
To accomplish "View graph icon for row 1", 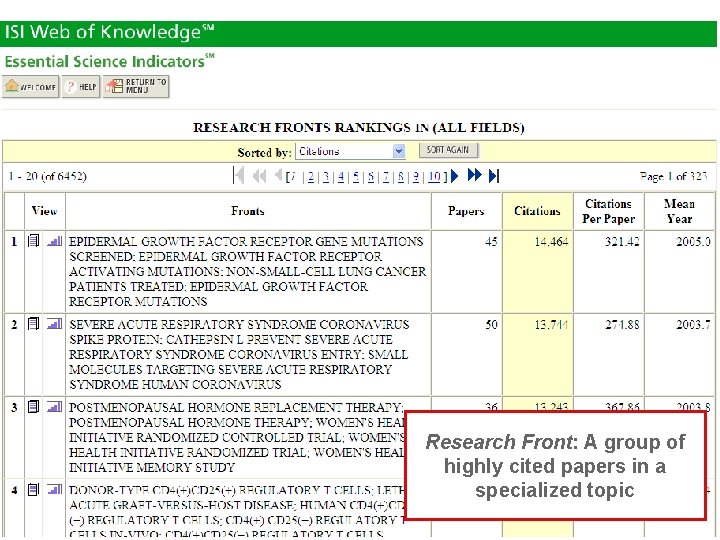I will [x=54, y=241].
